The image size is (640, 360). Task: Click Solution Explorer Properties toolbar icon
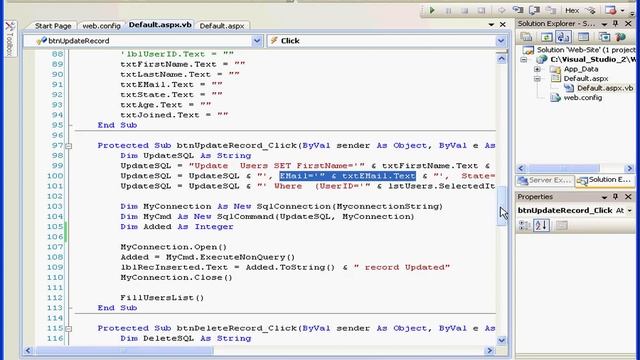pos(526,37)
